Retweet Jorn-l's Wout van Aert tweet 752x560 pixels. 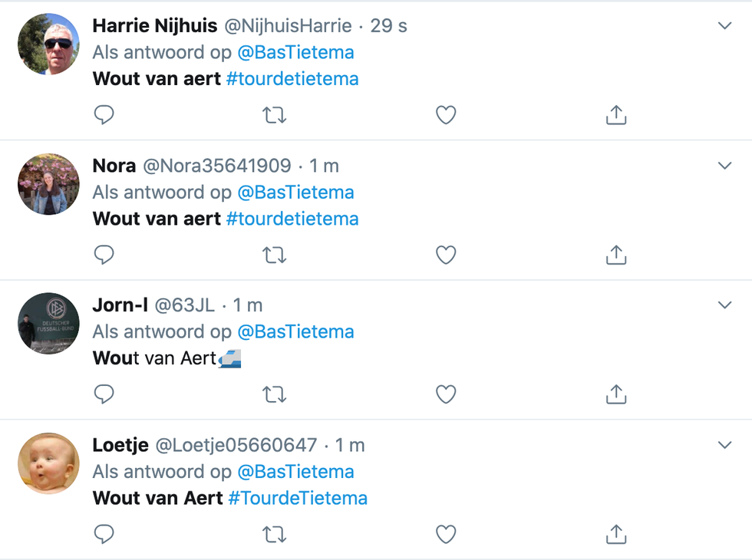[x=275, y=394]
